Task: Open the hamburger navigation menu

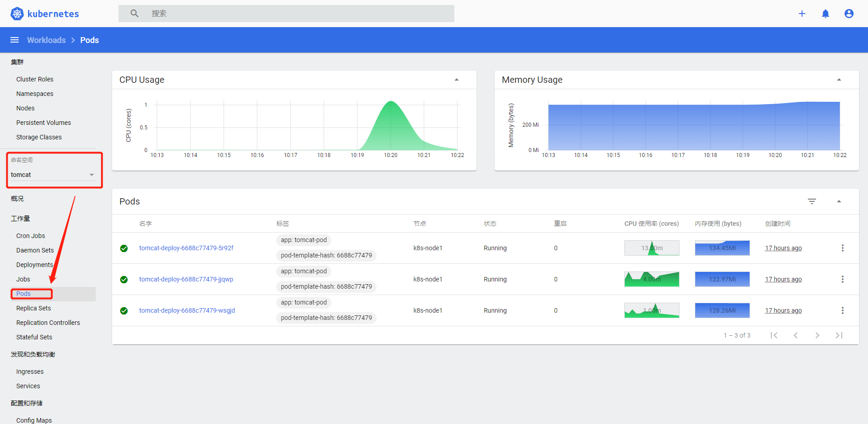Action: [x=14, y=40]
